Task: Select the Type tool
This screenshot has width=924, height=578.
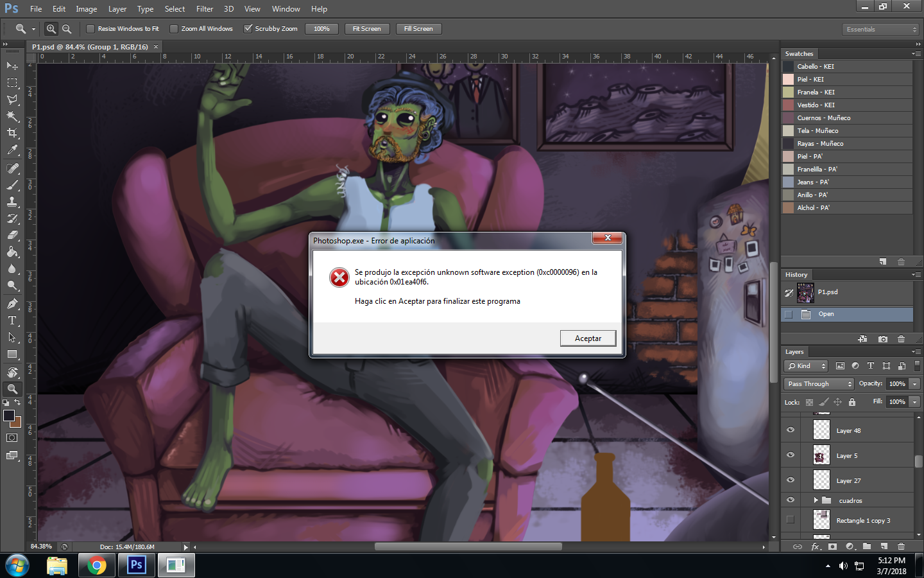Action: click(12, 320)
